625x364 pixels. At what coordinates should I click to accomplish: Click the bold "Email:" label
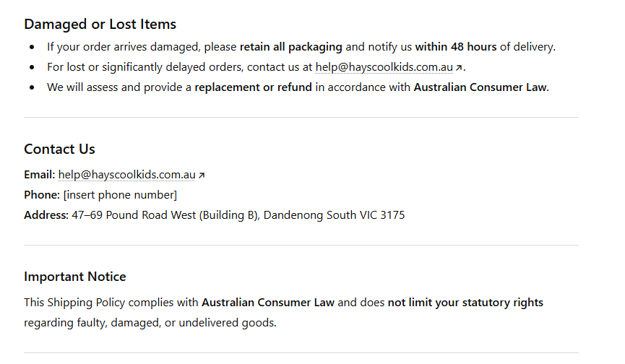click(x=39, y=175)
